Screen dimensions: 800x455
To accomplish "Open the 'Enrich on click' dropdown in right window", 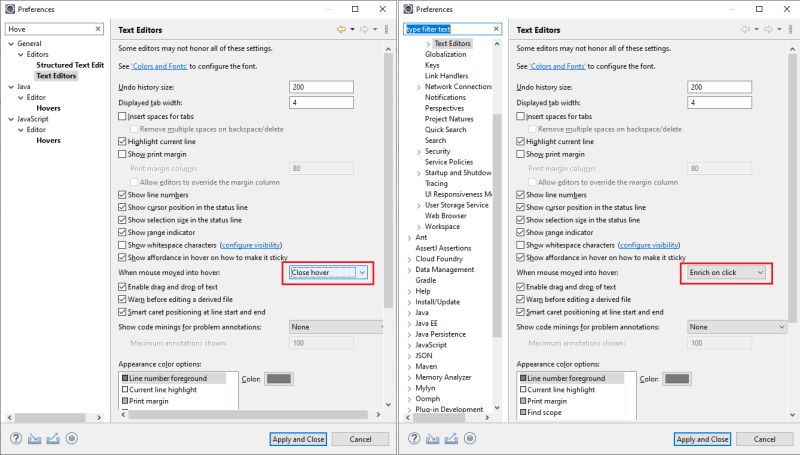I will (726, 272).
